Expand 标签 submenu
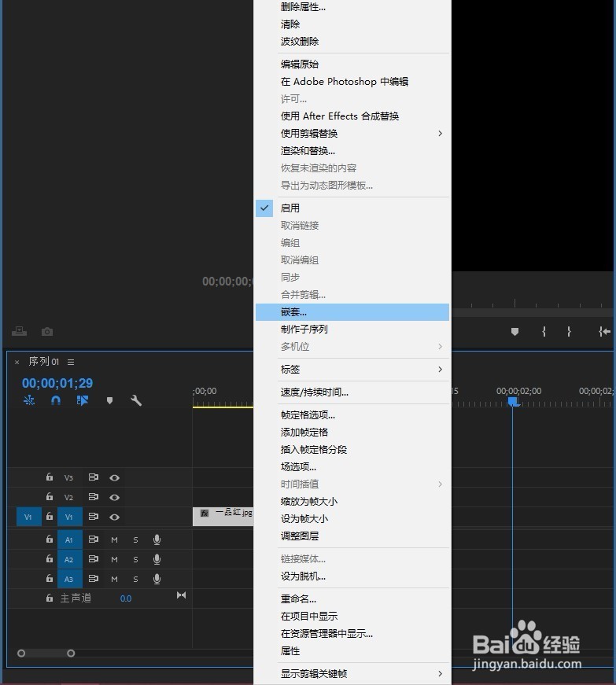This screenshot has width=616, height=685. (x=352, y=370)
